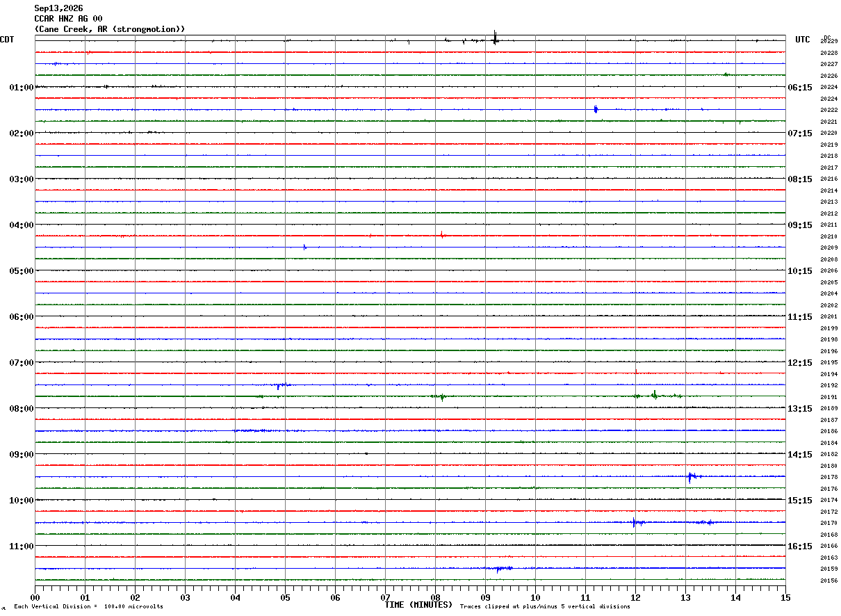Image resolution: width=841 pixels, height=616 pixels.
Task: Click the blue event burst near minute 11
Action: 596,109
